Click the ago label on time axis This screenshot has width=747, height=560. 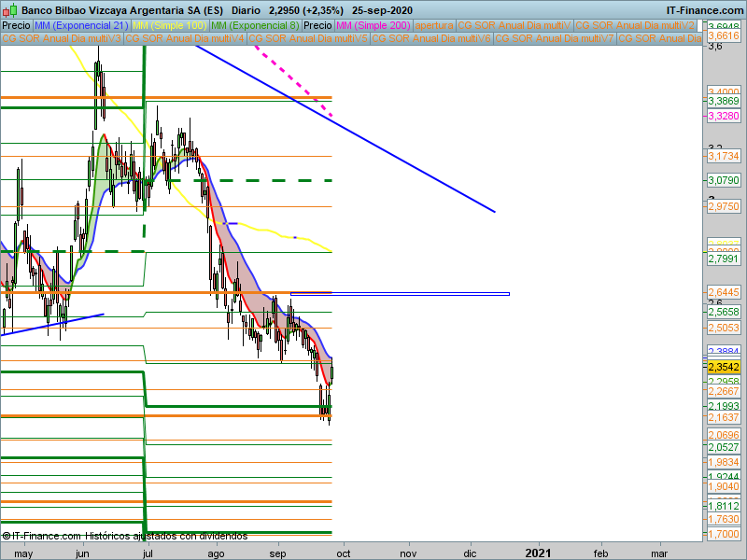coord(216,553)
